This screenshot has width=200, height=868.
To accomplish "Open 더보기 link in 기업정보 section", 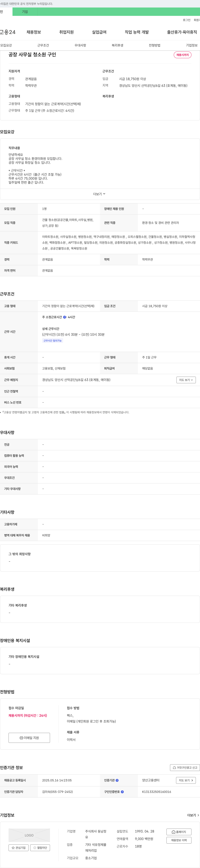I will pos(193,815).
